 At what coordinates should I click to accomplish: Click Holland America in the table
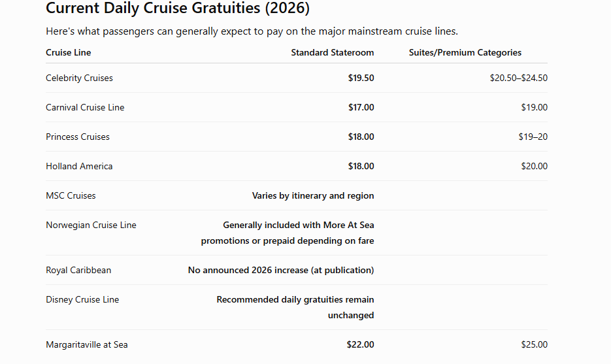pyautogui.click(x=79, y=167)
